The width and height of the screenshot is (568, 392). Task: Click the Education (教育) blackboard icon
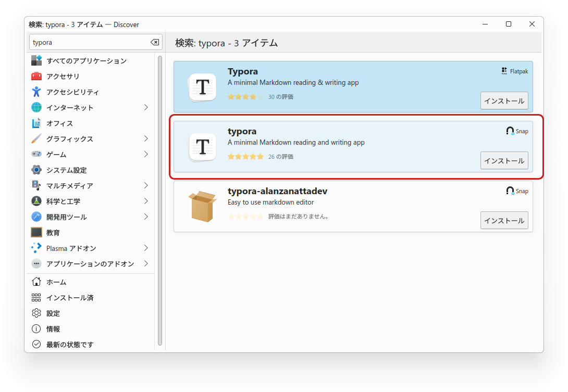click(36, 232)
